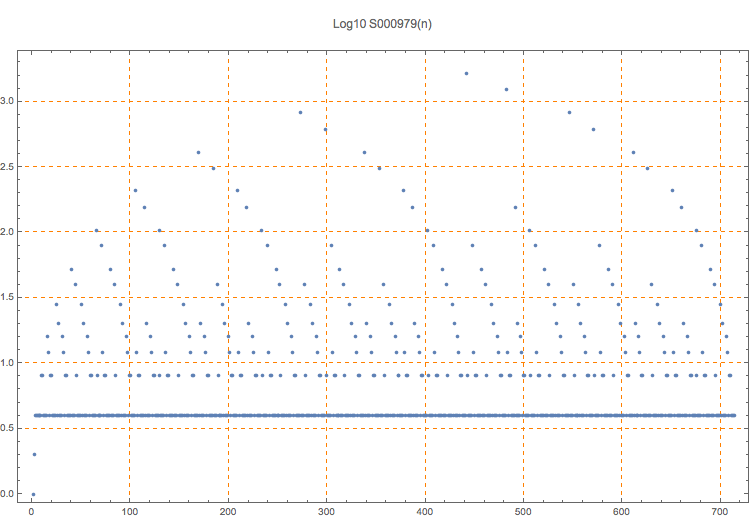Click the y-axis label "2.0"
This screenshot has height=520, width=750.
(6, 232)
